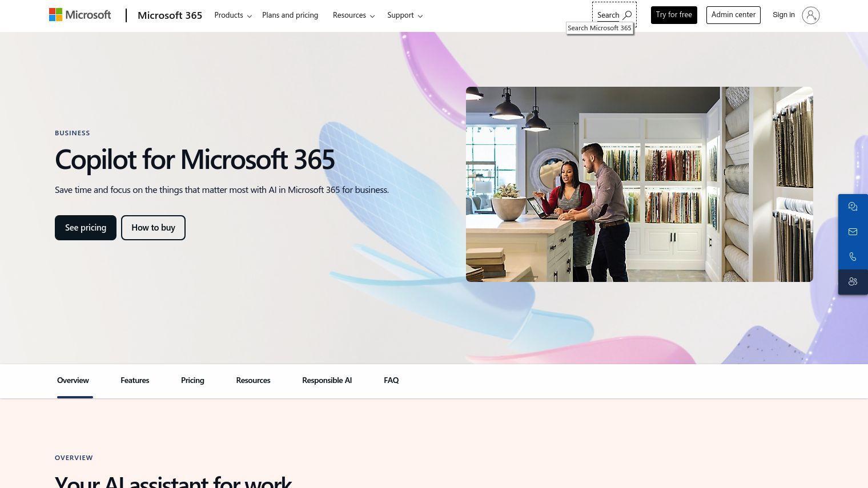Click the Search magnifier button
The image size is (868, 488).
[x=614, y=15]
